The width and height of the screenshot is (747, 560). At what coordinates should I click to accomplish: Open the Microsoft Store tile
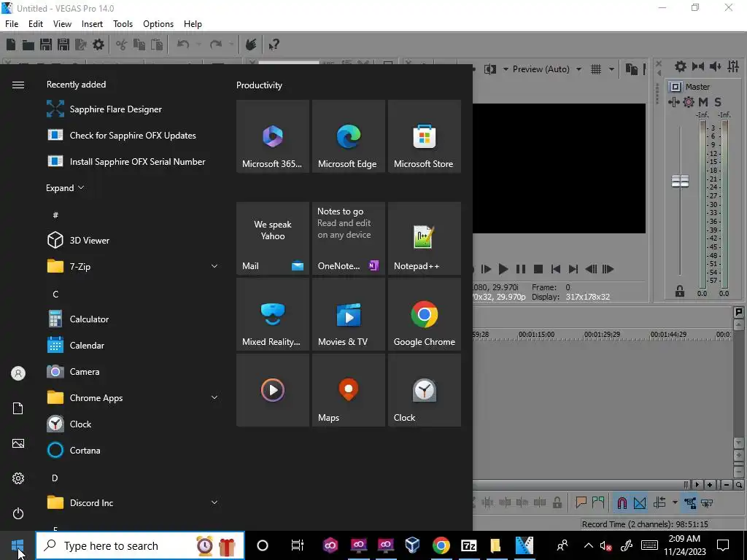(x=424, y=136)
